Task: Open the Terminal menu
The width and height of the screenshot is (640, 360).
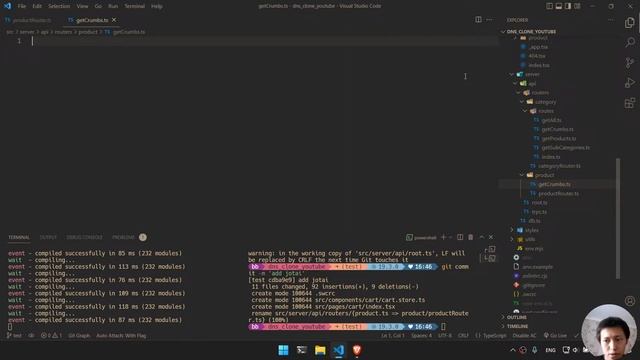Action: tap(135, 6)
